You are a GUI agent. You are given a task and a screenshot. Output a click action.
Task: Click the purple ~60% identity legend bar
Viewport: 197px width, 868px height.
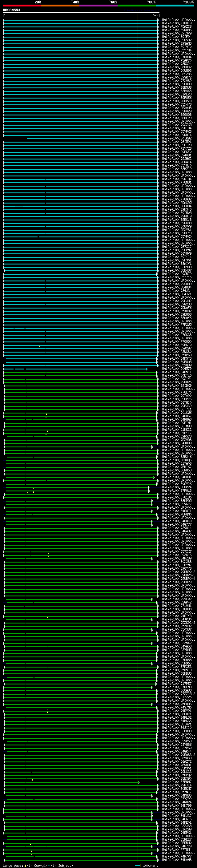click(x=98, y=6)
